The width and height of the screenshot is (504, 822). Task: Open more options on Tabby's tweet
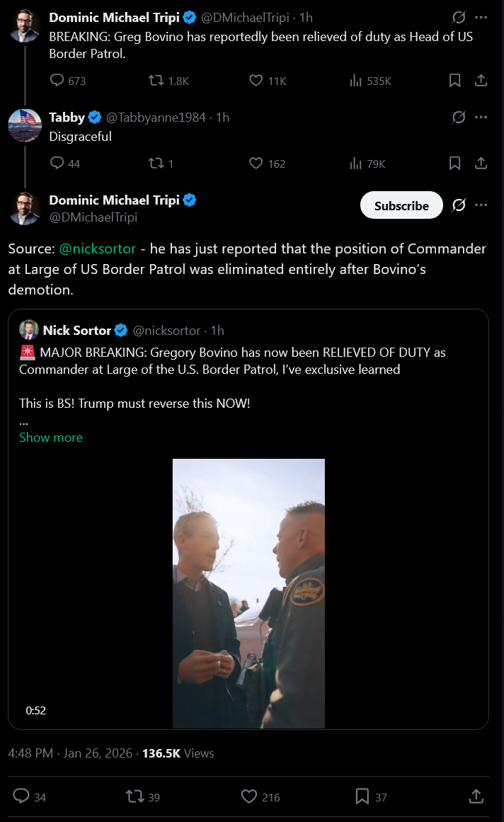coord(481,117)
